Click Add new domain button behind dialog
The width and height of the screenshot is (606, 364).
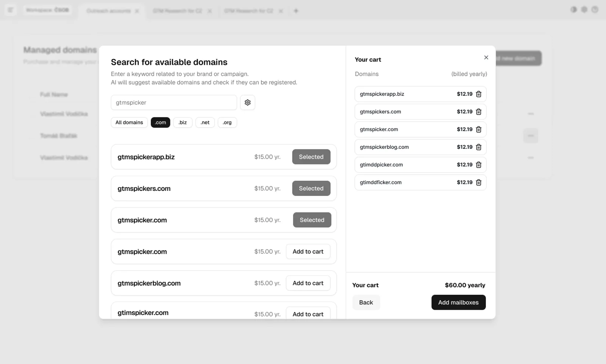[x=519, y=58]
